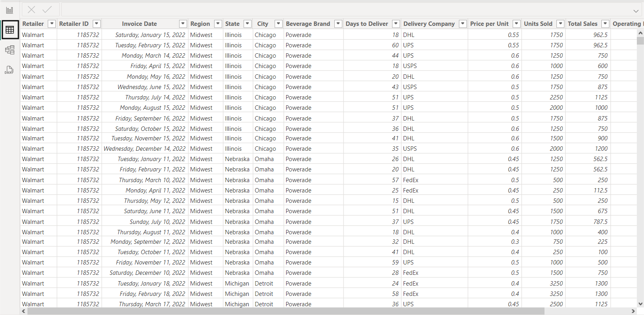Open Region column filter dropdown
This screenshot has width=644, height=315.
click(218, 24)
